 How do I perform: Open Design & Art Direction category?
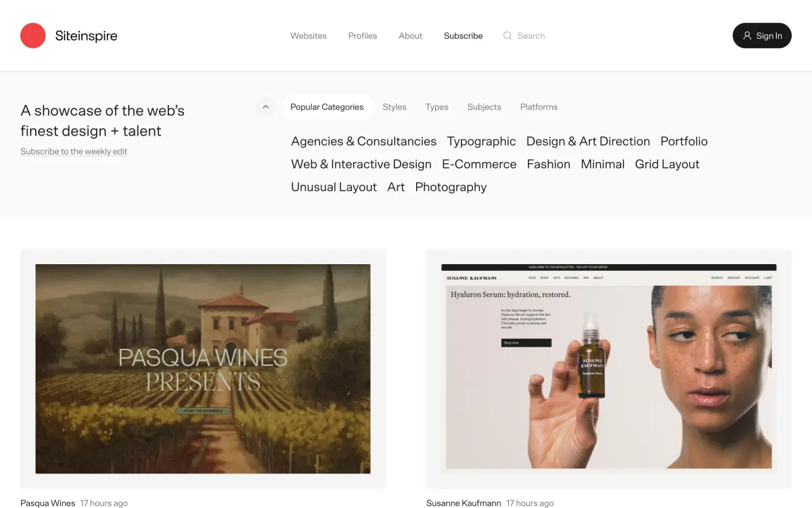588,142
